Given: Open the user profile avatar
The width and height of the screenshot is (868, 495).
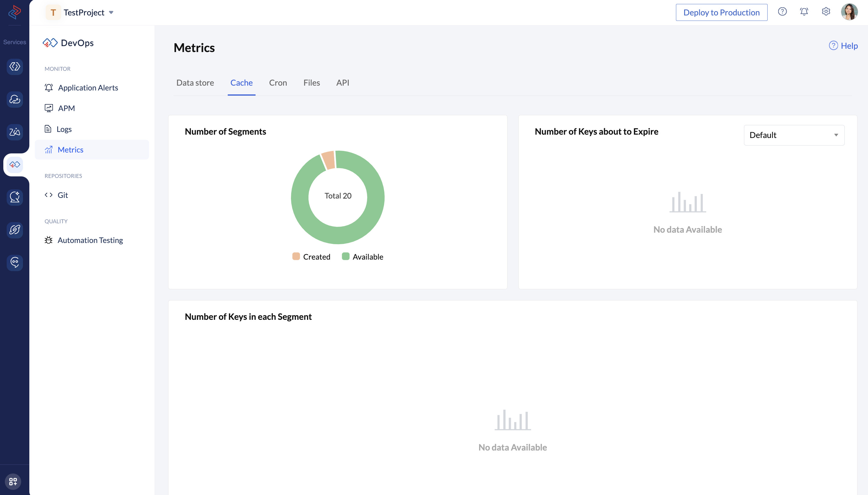Looking at the screenshot, I should [x=849, y=12].
